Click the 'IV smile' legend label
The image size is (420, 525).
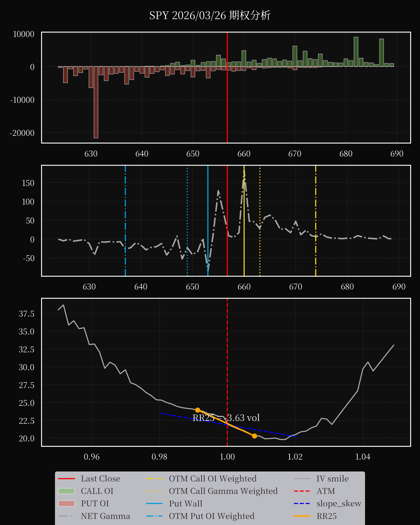coord(333,479)
